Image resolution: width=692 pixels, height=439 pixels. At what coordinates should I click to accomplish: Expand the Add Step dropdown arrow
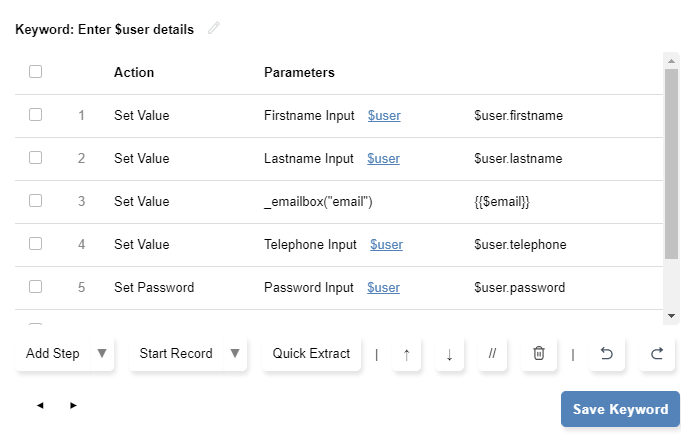pyautogui.click(x=101, y=354)
